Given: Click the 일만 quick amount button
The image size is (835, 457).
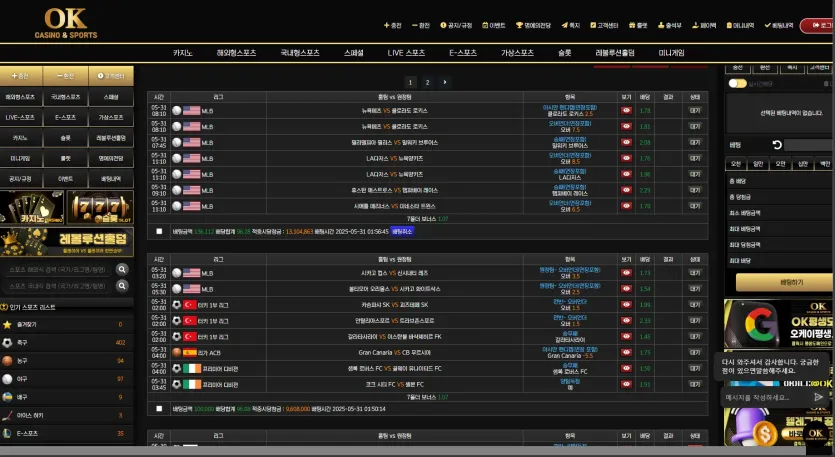Looking at the screenshot, I should click(758, 164).
